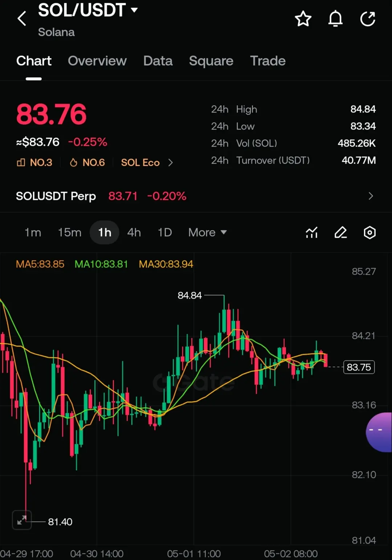Tap the NO.6 hot ranking badge

(87, 162)
